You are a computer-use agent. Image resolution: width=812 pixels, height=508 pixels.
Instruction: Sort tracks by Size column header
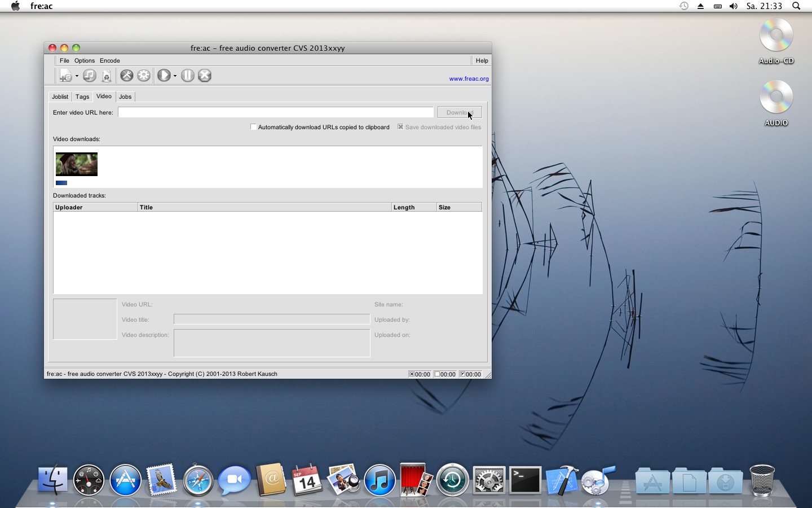[x=459, y=207]
